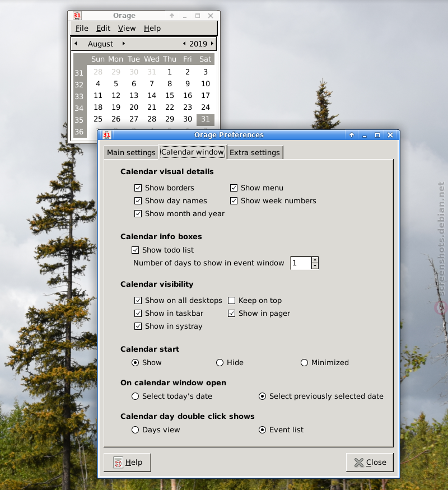Shade the Orage calendar window with up arrow
448x490 pixels.
[x=172, y=16]
